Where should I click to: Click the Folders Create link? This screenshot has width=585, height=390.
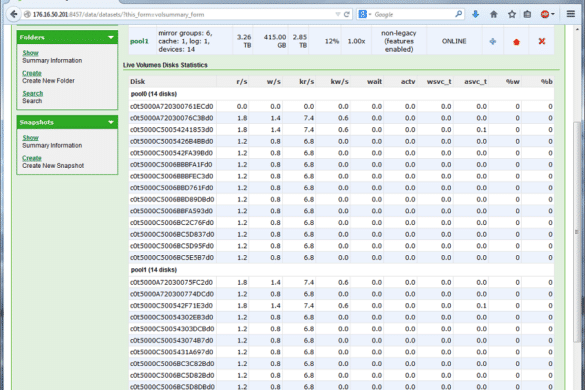point(32,73)
